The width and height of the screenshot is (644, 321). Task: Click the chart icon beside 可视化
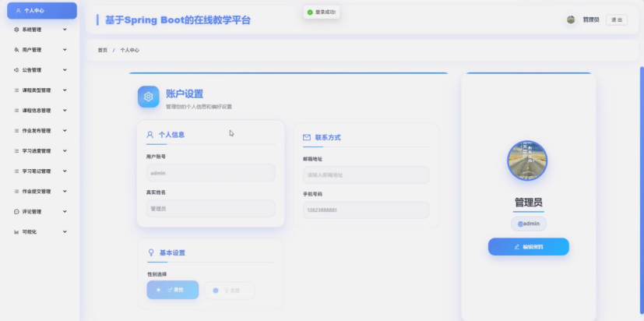click(x=16, y=232)
